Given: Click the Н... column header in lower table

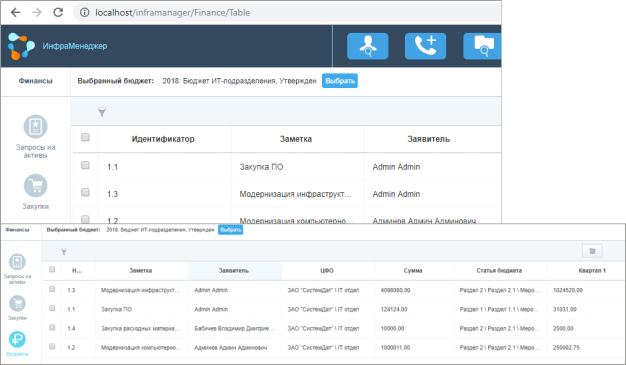Looking at the screenshot, I should 77,271.
